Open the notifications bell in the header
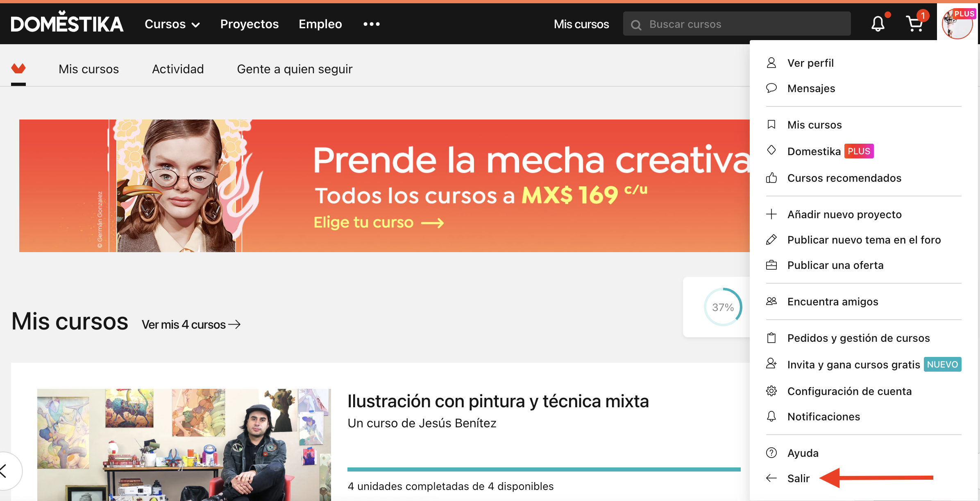This screenshot has width=980, height=501. [x=878, y=24]
